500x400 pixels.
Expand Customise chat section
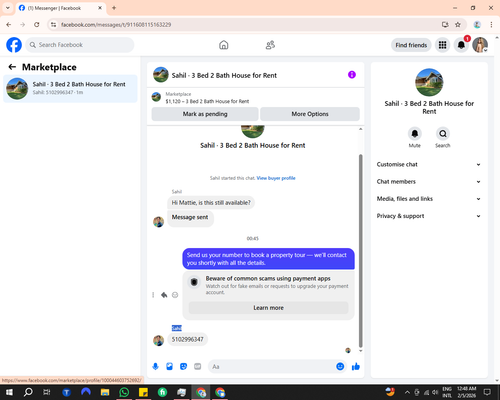click(x=429, y=164)
